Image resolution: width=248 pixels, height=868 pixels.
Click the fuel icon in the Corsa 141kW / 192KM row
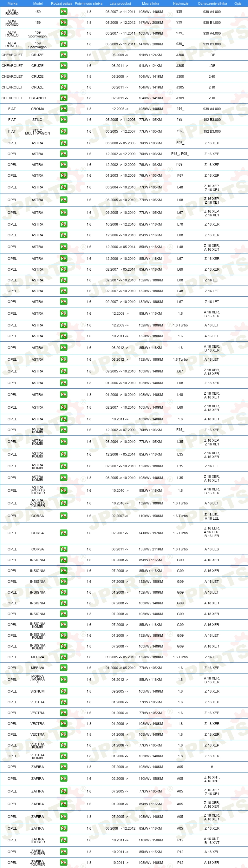coord(63,533)
